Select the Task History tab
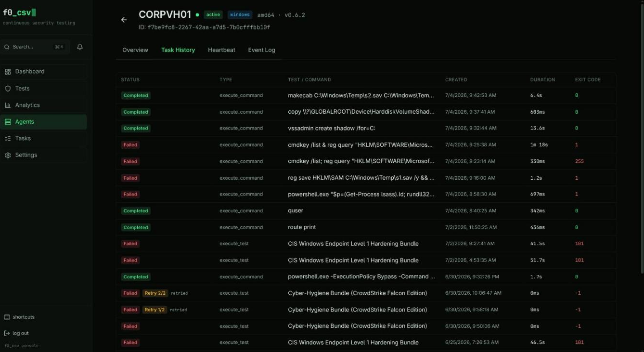 pyautogui.click(x=178, y=50)
